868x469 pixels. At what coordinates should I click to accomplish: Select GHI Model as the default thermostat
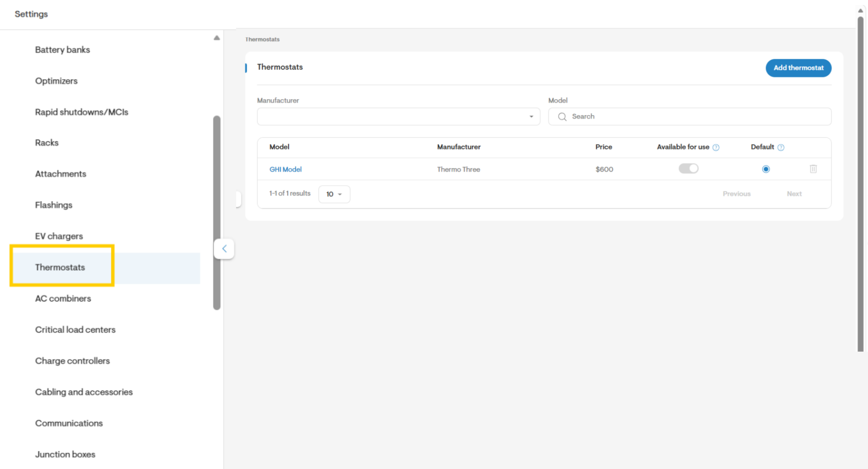(x=766, y=169)
